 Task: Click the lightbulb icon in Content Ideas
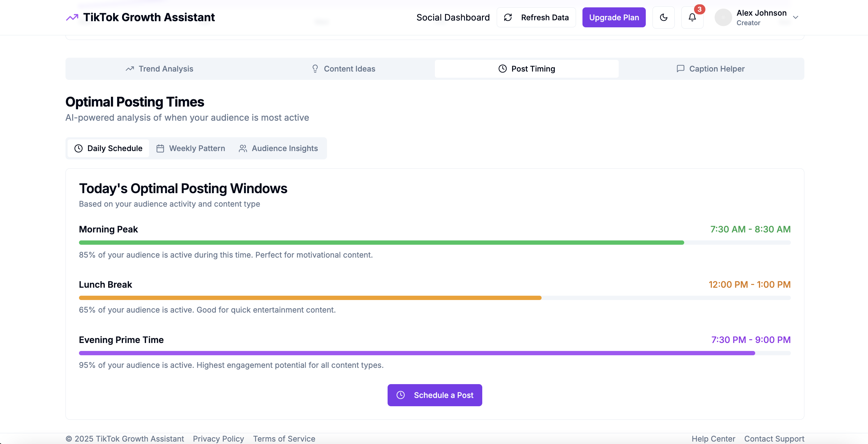315,69
